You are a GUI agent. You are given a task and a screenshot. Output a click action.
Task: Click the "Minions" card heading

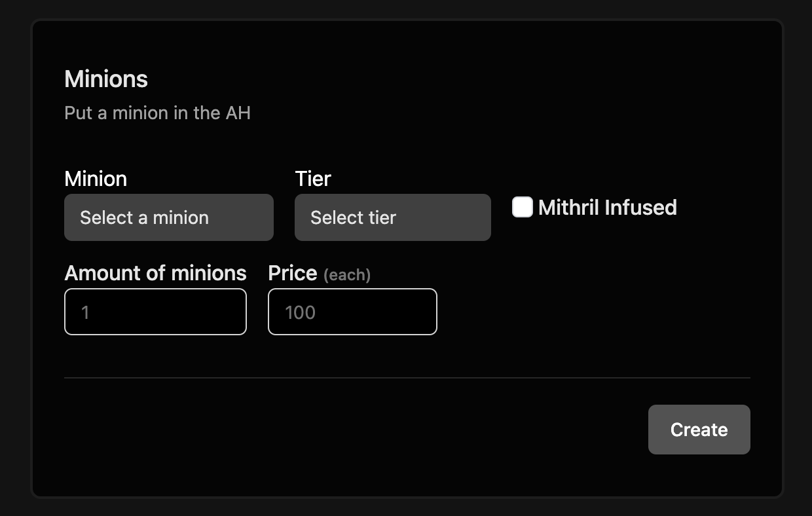[x=106, y=79]
